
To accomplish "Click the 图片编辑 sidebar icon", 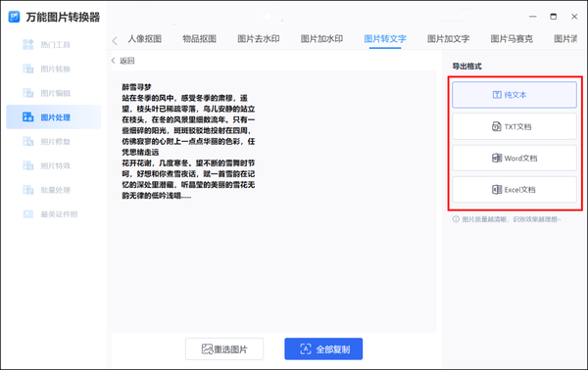I will point(28,93).
